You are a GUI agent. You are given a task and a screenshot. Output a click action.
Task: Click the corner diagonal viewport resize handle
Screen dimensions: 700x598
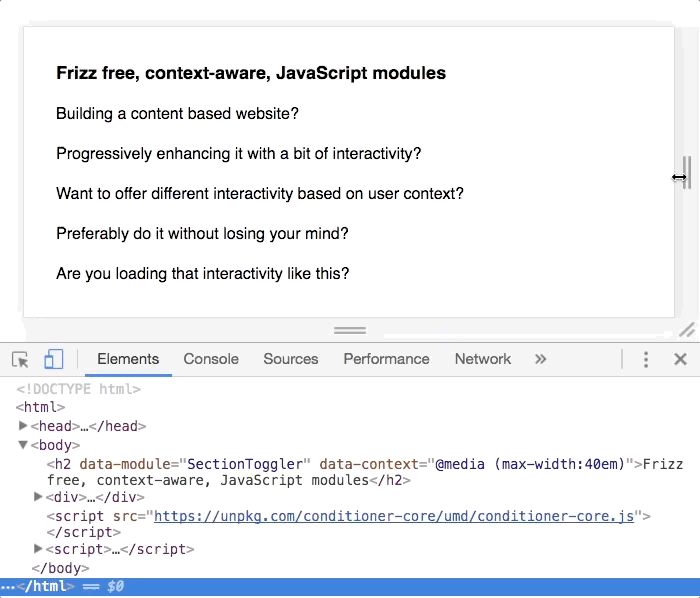687,330
